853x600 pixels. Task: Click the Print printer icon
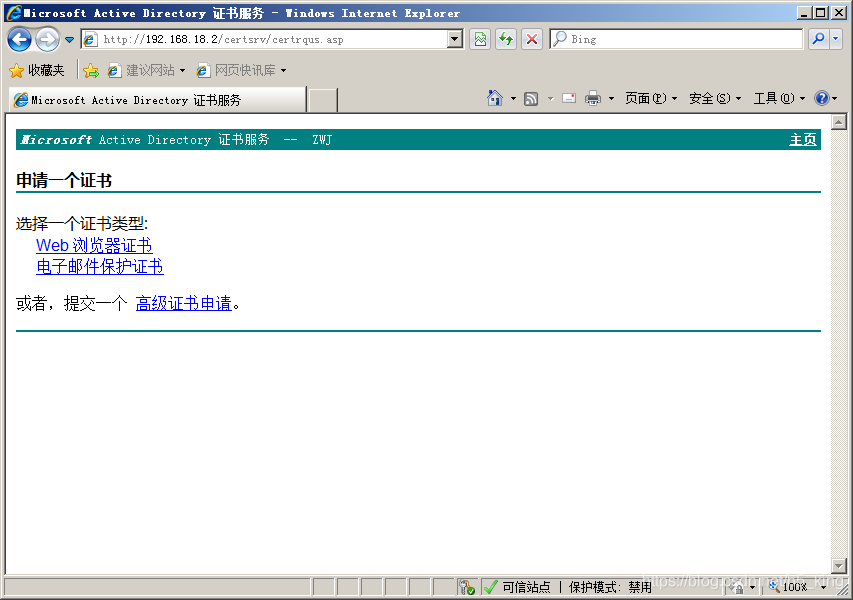point(592,98)
